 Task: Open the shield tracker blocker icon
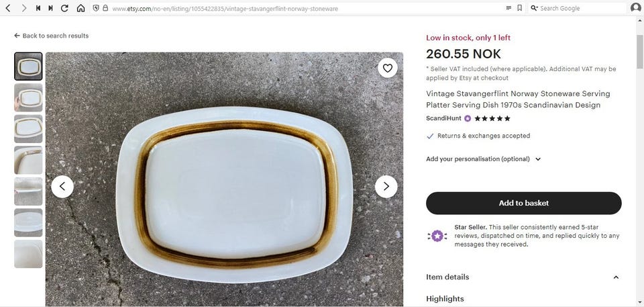96,8
